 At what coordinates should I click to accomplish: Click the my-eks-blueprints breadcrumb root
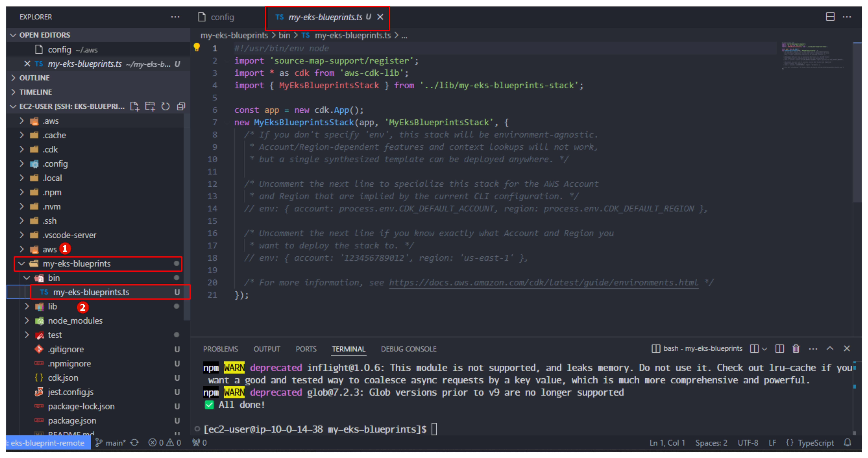point(234,35)
